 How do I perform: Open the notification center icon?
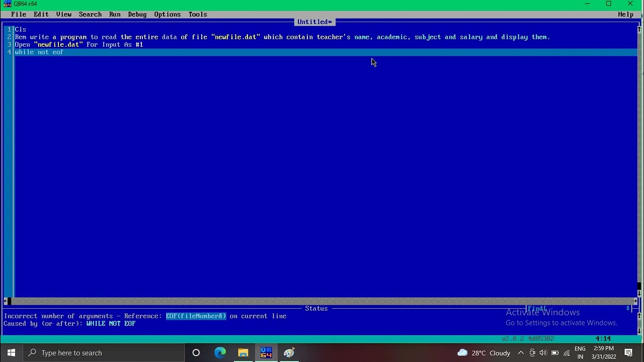click(x=628, y=353)
